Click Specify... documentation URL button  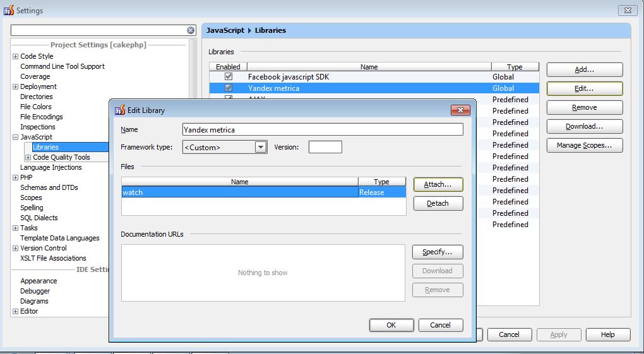(x=438, y=252)
